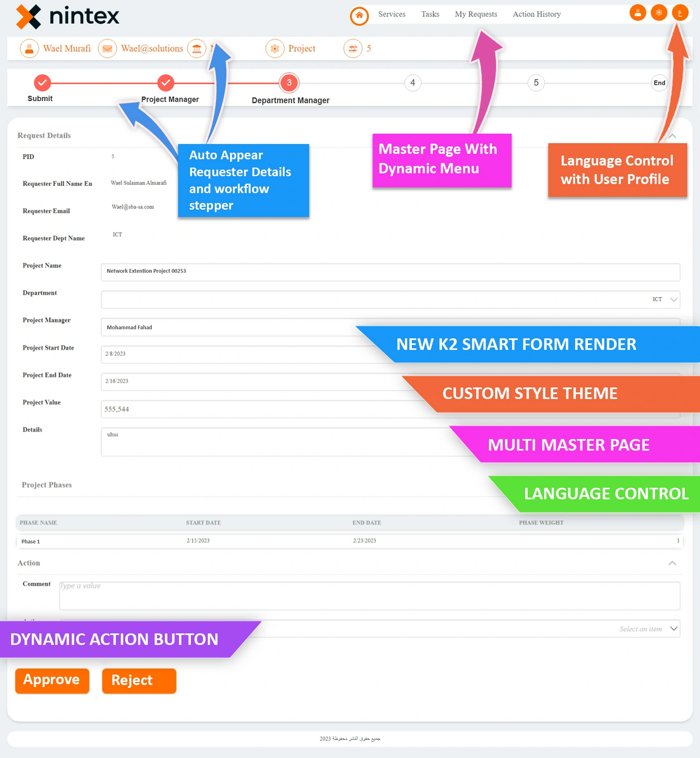The height and width of the screenshot is (758, 700).
Task: Open the Action 'Select an item' dropdown
Action: click(370, 629)
